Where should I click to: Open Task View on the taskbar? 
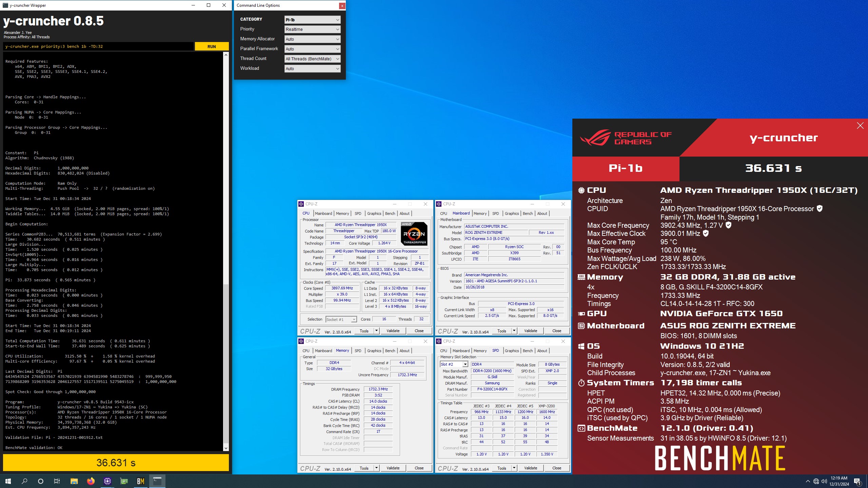(x=57, y=481)
